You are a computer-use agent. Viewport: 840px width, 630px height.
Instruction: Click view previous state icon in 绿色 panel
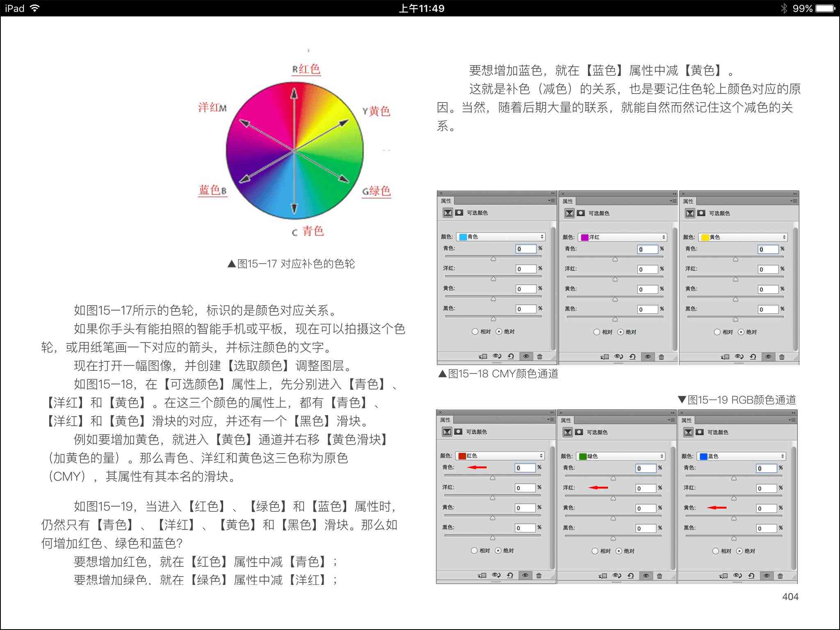tap(617, 576)
